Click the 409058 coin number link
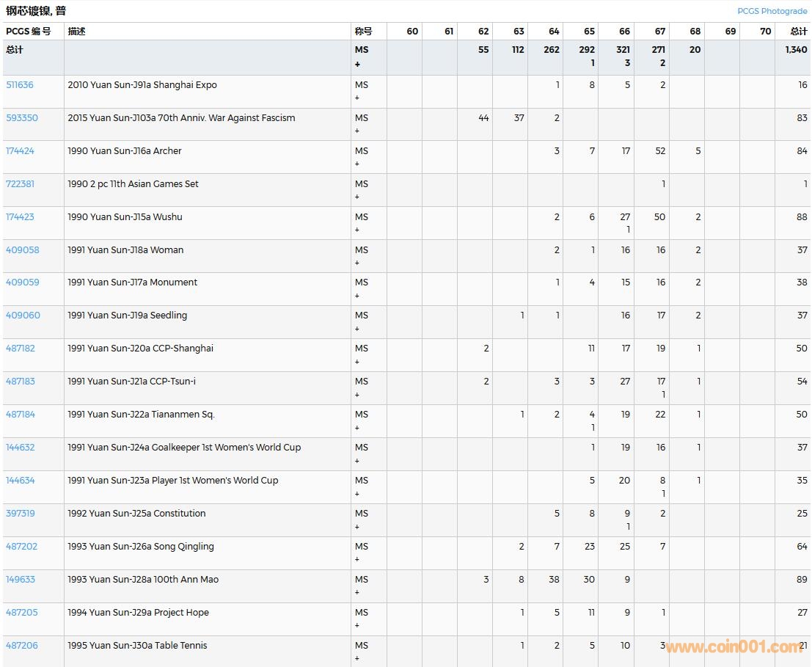This screenshot has height=667, width=812. click(23, 250)
